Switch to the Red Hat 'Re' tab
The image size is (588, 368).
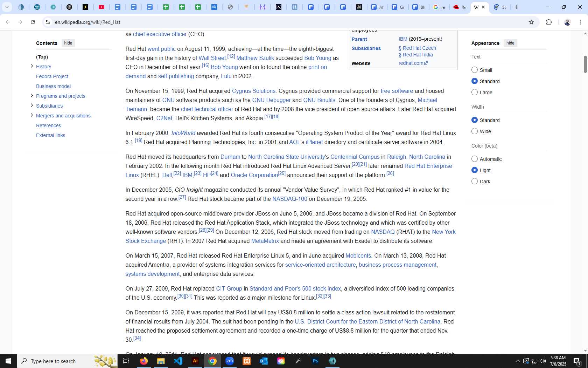(x=459, y=7)
